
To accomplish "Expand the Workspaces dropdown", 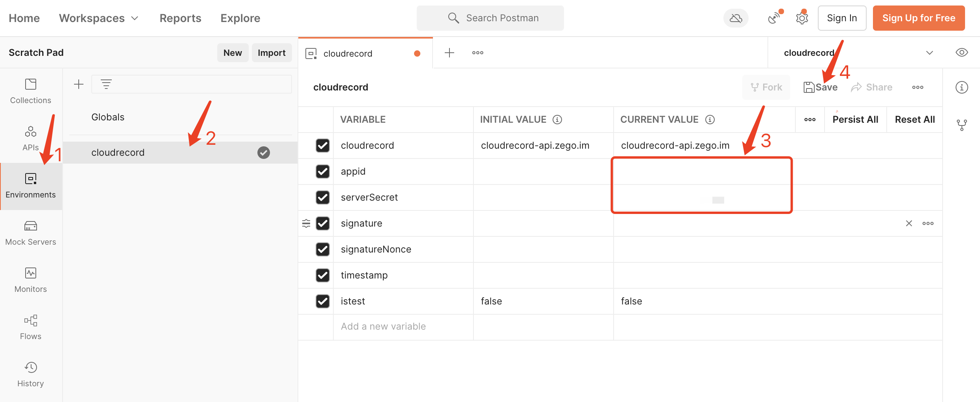I will click(98, 18).
